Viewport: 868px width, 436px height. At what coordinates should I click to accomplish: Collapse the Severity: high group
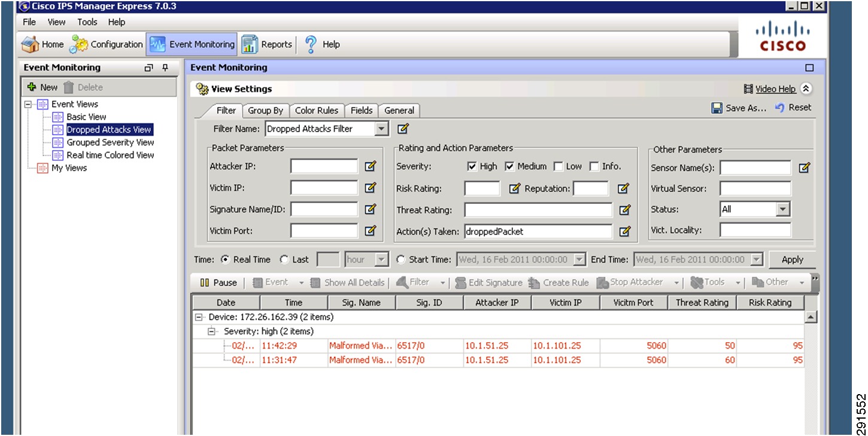211,331
